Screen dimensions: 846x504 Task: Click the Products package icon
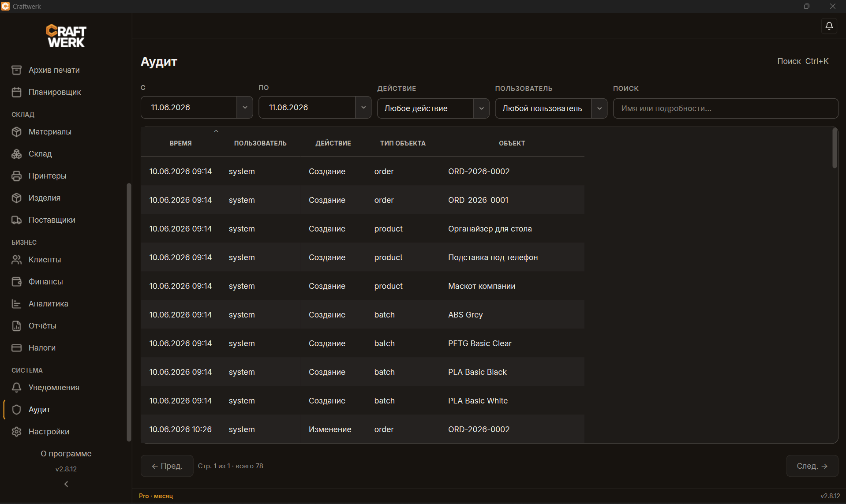tap(16, 198)
